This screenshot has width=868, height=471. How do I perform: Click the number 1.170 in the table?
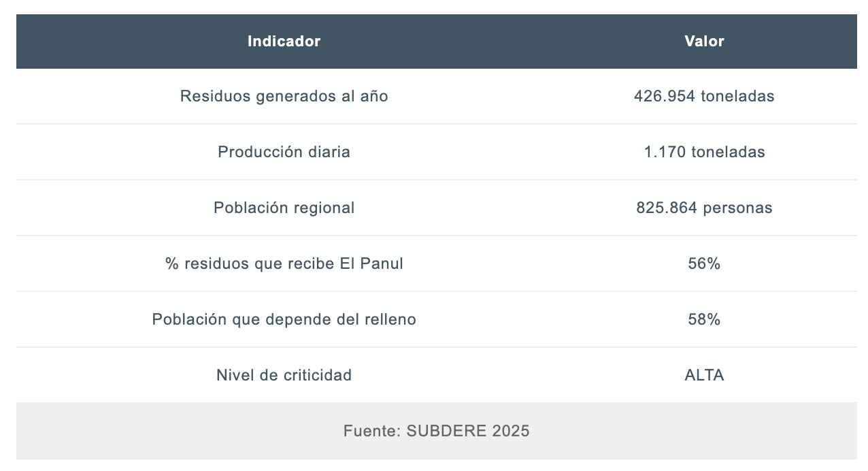(665, 152)
